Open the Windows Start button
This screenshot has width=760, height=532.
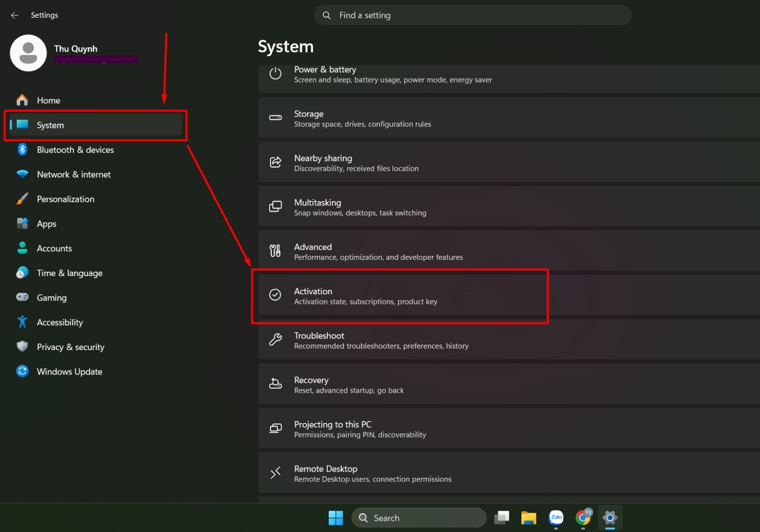[x=336, y=518]
